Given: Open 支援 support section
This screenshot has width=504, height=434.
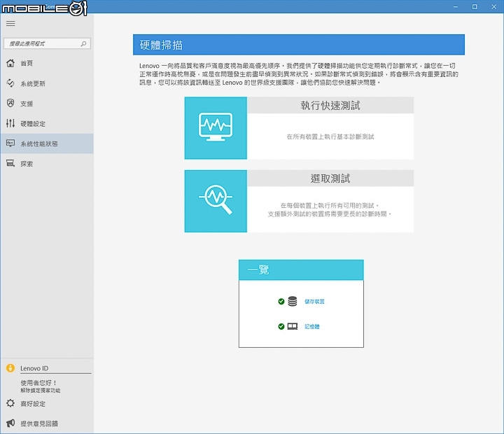Looking at the screenshot, I should pyautogui.click(x=27, y=104).
